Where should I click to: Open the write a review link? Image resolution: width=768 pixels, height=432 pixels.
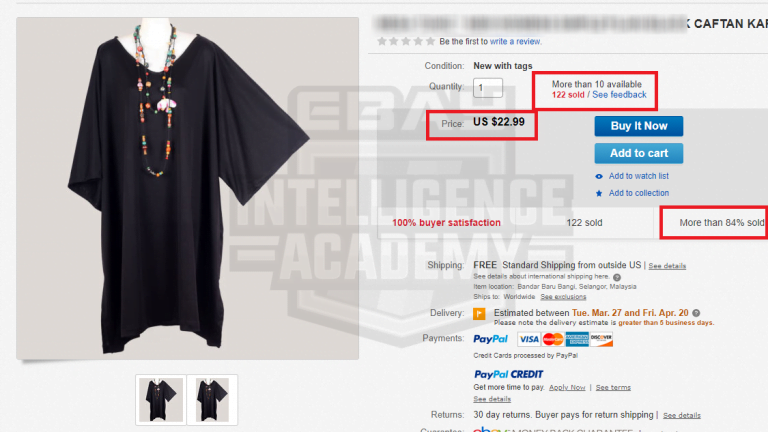pyautogui.click(x=515, y=42)
